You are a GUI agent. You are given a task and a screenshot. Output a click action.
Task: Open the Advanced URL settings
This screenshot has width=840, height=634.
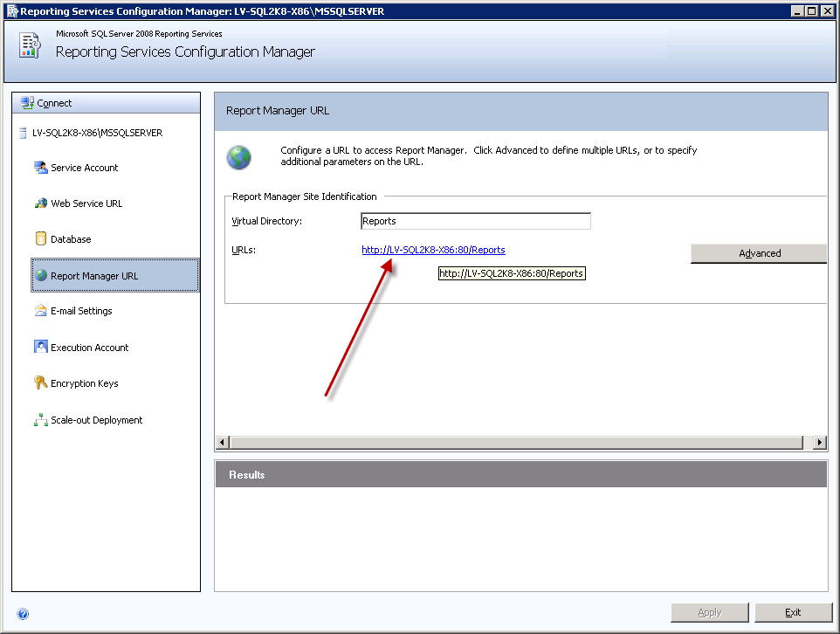click(x=759, y=253)
